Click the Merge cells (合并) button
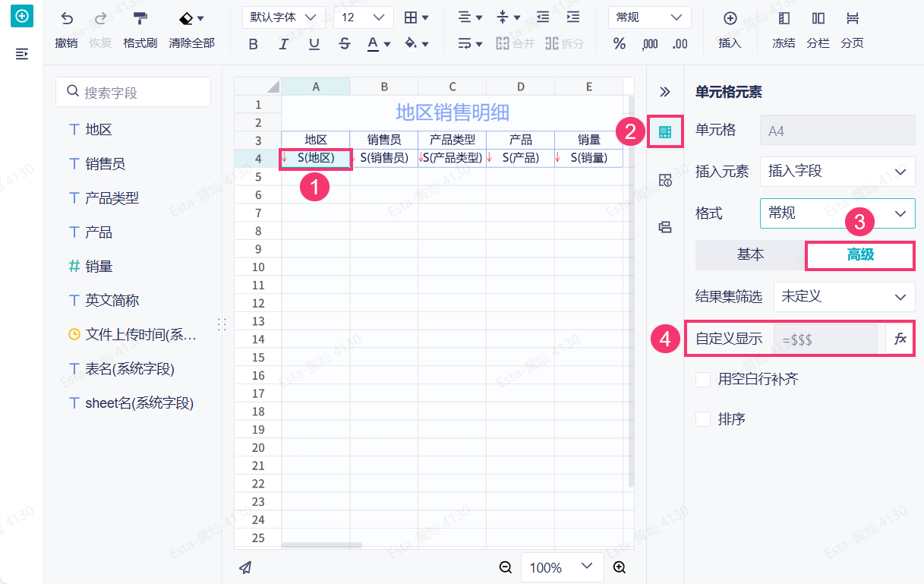924x584 pixels. (x=515, y=44)
